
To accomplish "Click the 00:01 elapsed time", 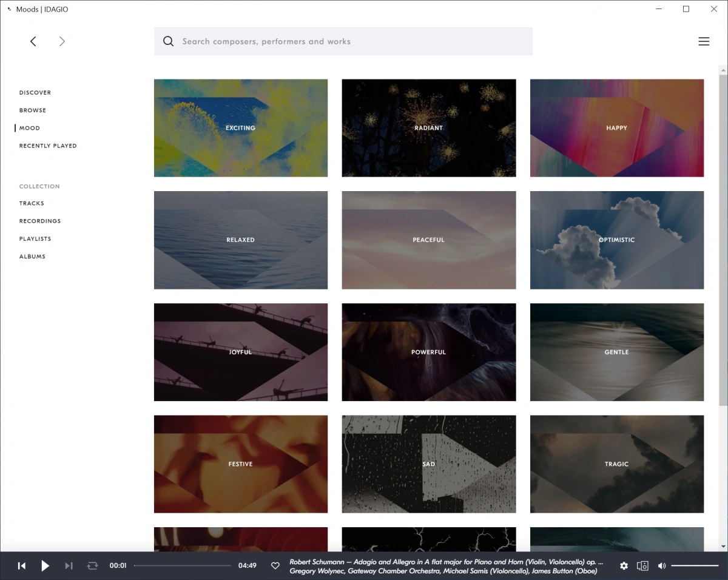I will click(118, 565).
